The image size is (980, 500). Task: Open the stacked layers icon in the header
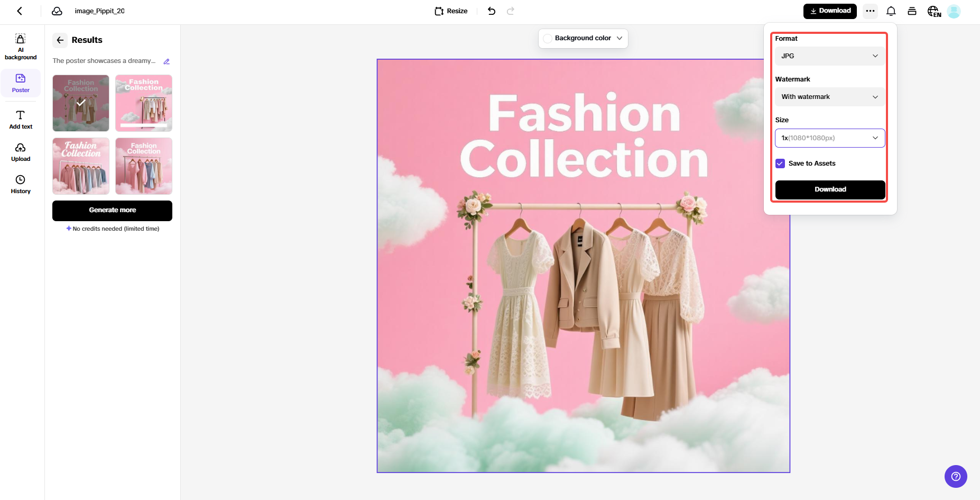(x=912, y=11)
